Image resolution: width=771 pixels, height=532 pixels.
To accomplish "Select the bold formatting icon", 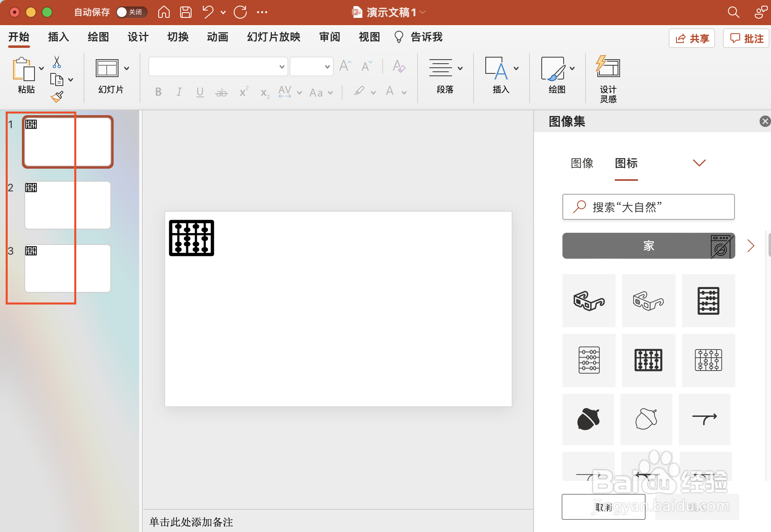I will (x=158, y=92).
